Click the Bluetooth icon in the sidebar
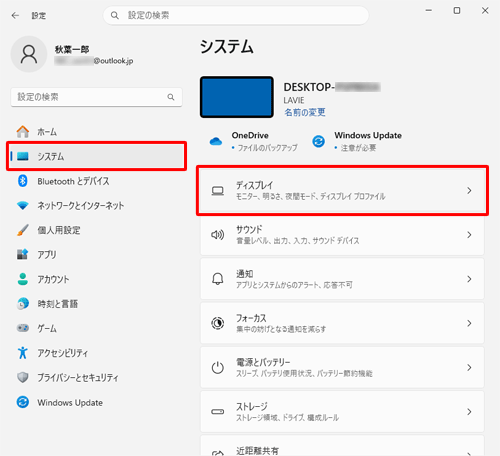Image resolution: width=500 pixels, height=456 pixels. coord(23,181)
